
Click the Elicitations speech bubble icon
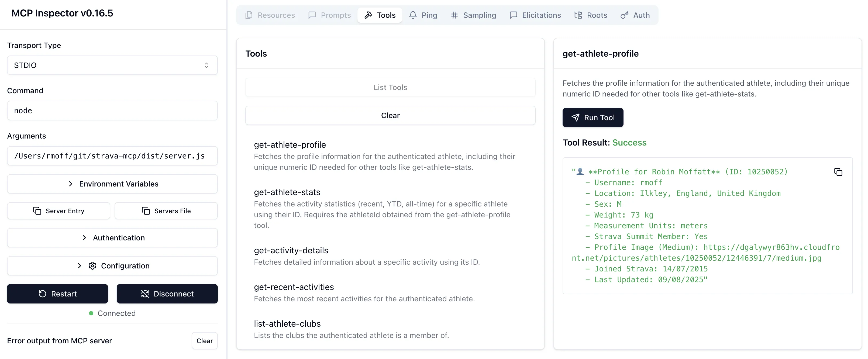tap(513, 15)
